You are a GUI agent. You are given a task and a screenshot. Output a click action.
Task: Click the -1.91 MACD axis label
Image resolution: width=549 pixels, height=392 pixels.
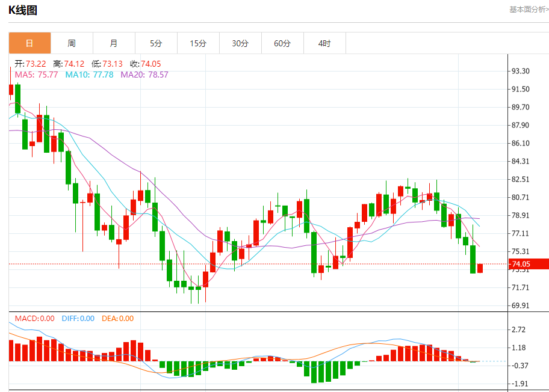click(519, 384)
